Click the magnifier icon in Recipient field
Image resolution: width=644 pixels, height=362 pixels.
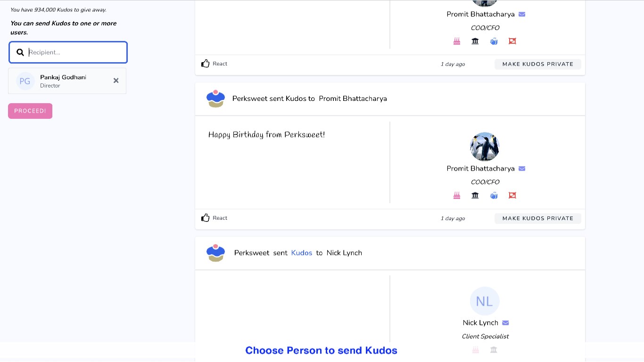(20, 52)
